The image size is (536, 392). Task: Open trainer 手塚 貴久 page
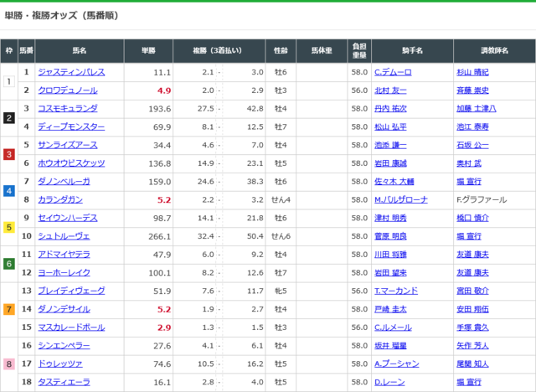[475, 328]
